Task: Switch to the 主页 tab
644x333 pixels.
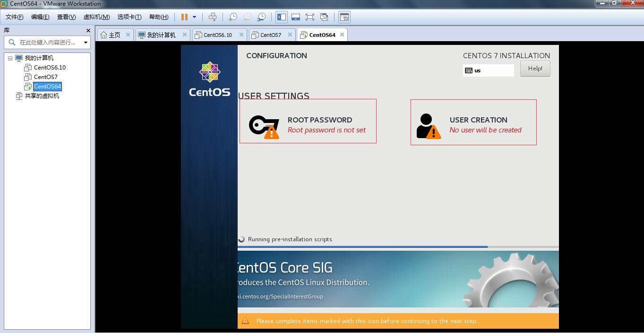Action: click(115, 35)
